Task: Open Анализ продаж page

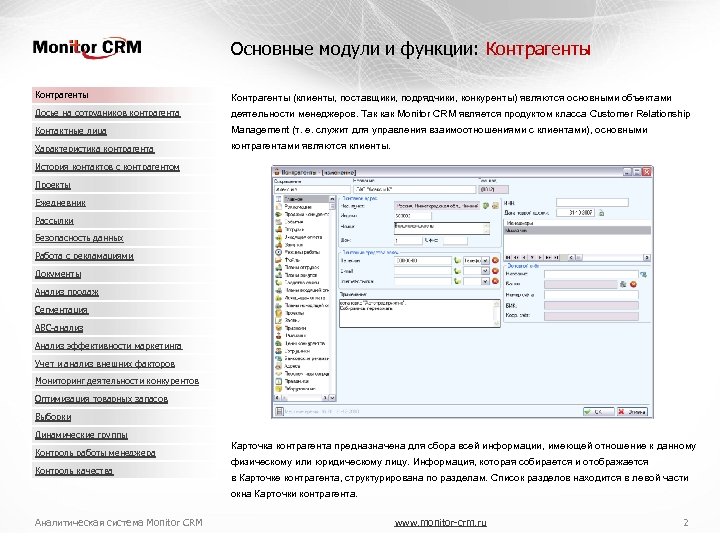Action: point(67,292)
